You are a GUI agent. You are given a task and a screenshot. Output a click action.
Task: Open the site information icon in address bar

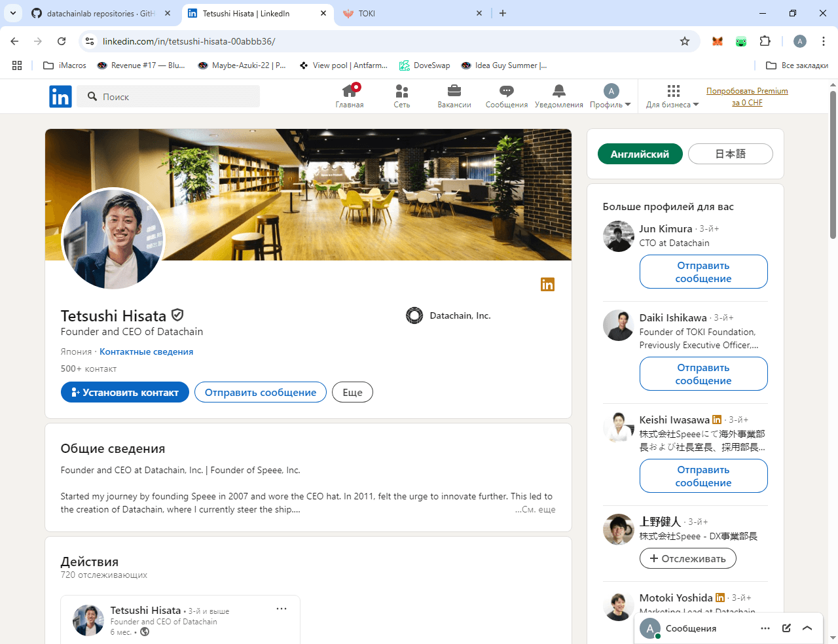coord(90,41)
